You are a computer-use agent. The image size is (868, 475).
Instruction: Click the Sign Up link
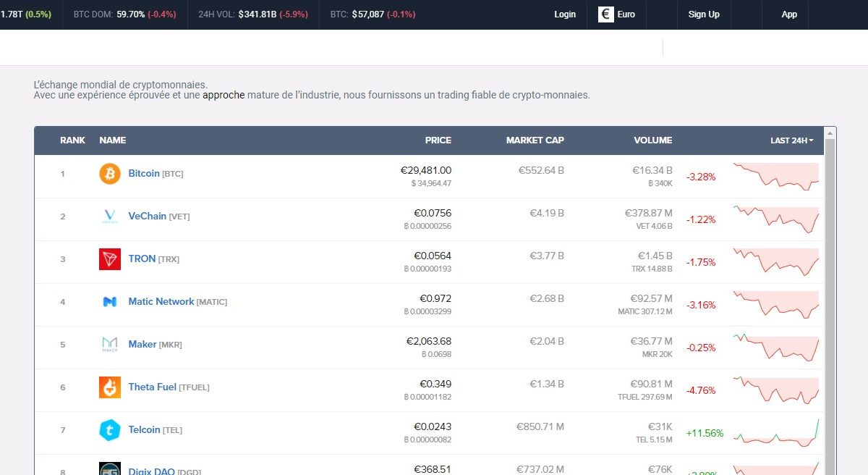tap(704, 14)
